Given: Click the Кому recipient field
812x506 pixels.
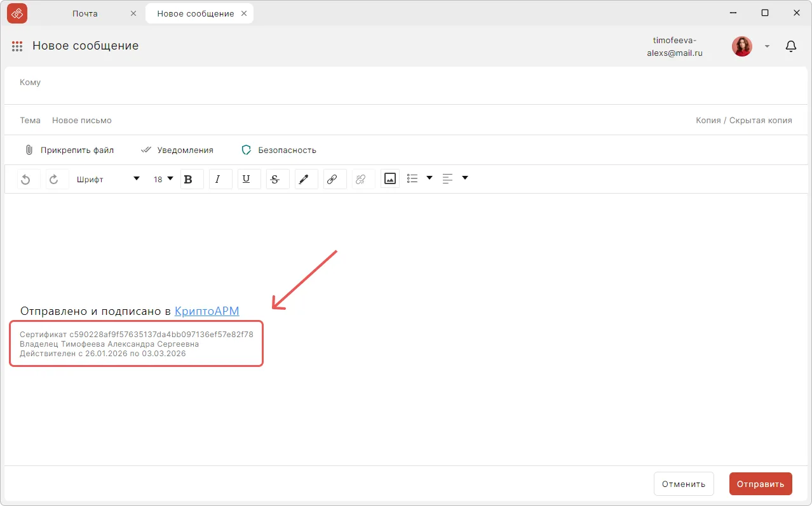Looking at the screenshot, I should 381,83.
